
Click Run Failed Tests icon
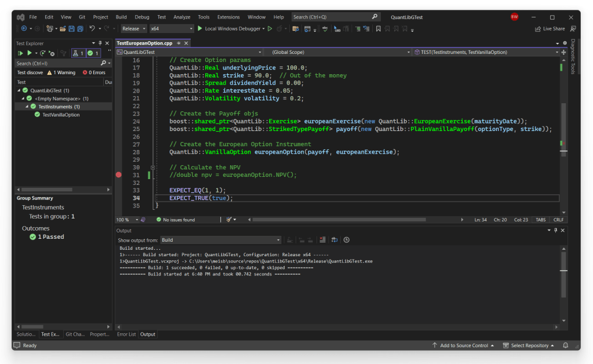tap(52, 53)
